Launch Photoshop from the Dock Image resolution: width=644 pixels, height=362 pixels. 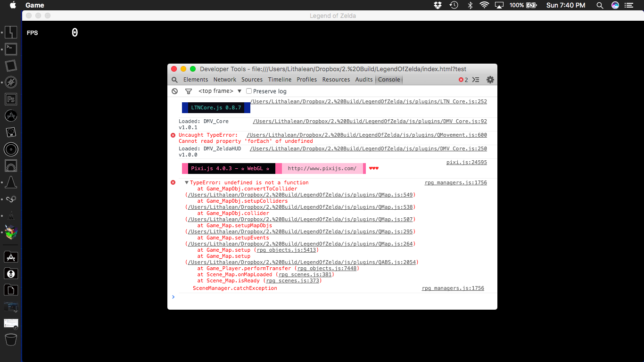point(11,99)
